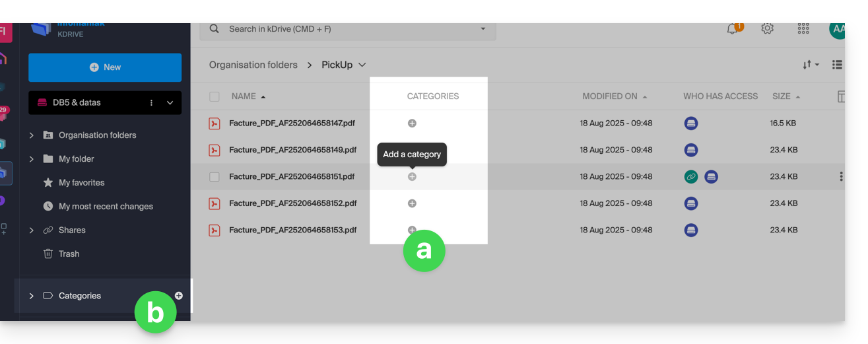
Task: Click access icon for Facture_PDF_AF252064658153.pdf
Action: (691, 230)
